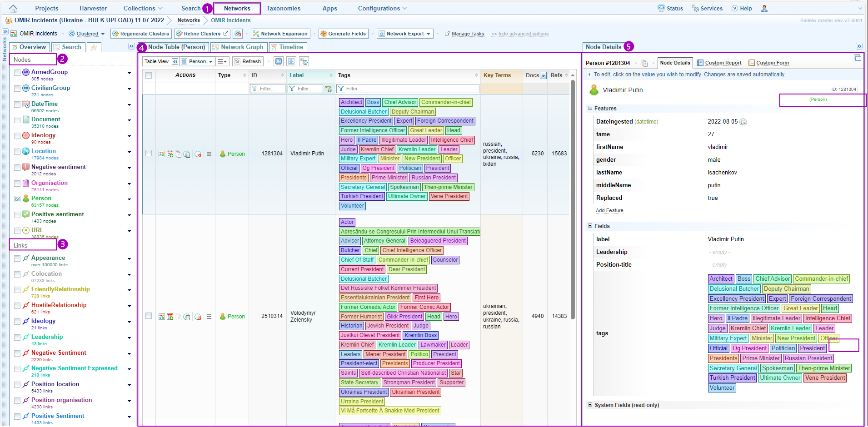Image resolution: width=868 pixels, height=427 pixels.
Task: Collapse the Features section
Action: tap(590, 108)
